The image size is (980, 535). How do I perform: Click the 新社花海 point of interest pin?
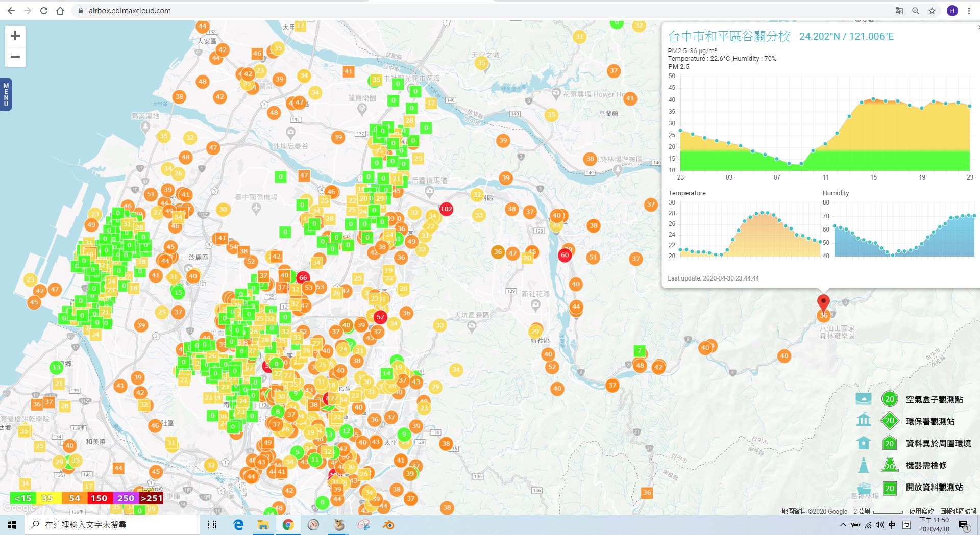535,305
